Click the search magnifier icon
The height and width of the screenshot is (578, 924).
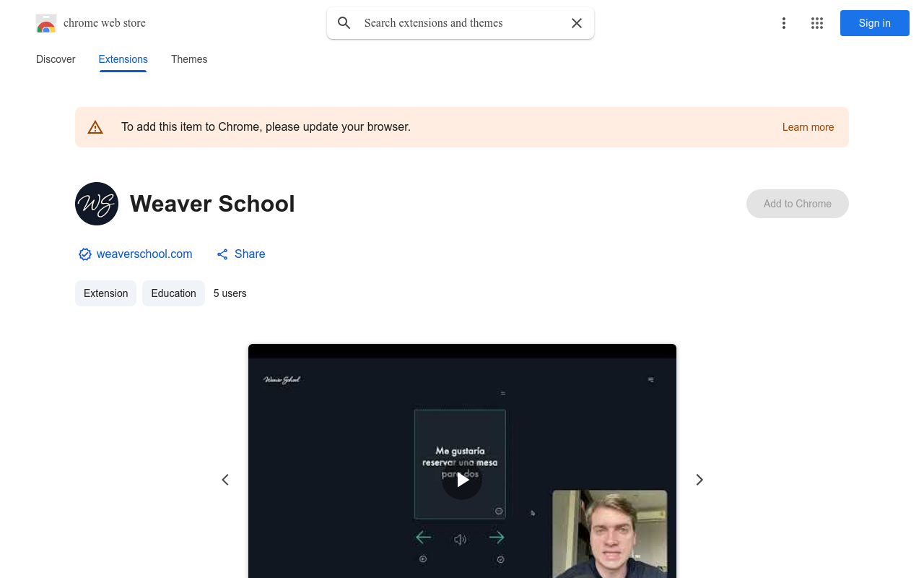[344, 23]
